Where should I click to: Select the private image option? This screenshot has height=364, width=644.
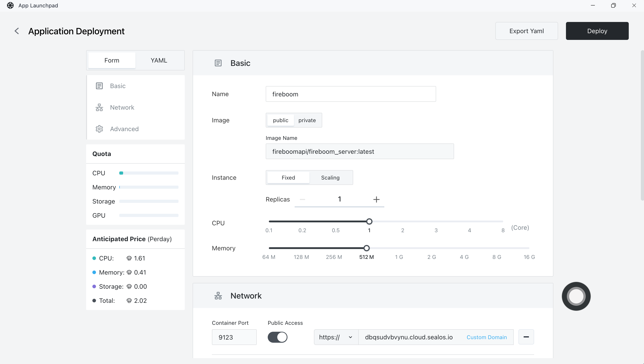coord(307,120)
